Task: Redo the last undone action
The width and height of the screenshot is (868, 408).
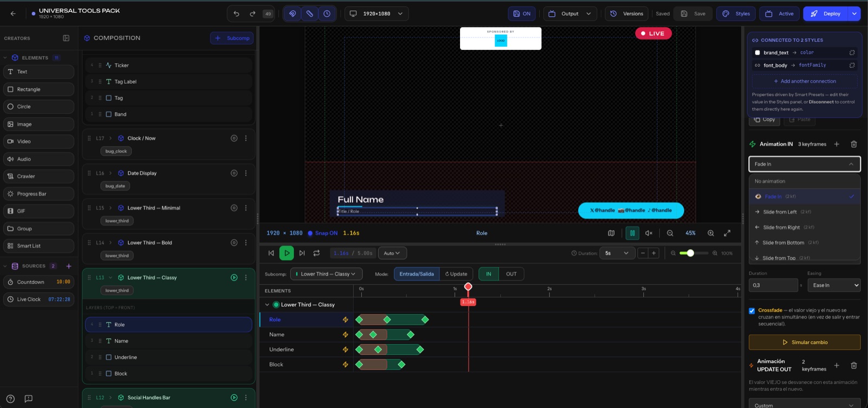Action: click(252, 14)
